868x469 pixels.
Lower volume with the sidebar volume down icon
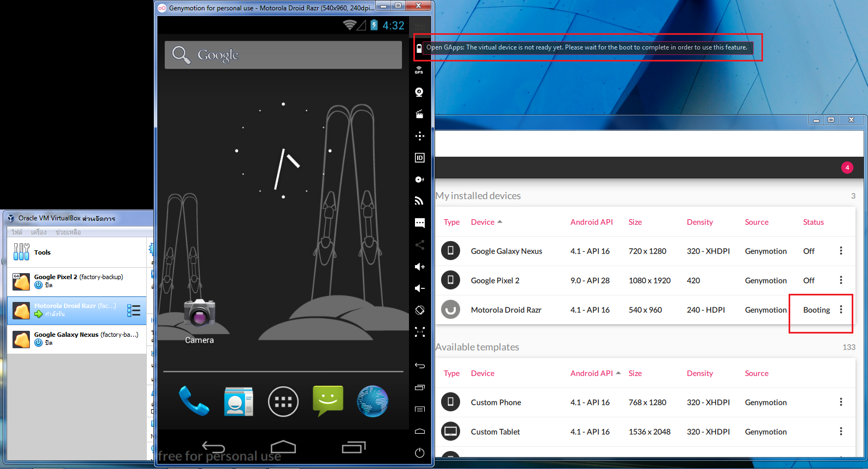point(419,288)
